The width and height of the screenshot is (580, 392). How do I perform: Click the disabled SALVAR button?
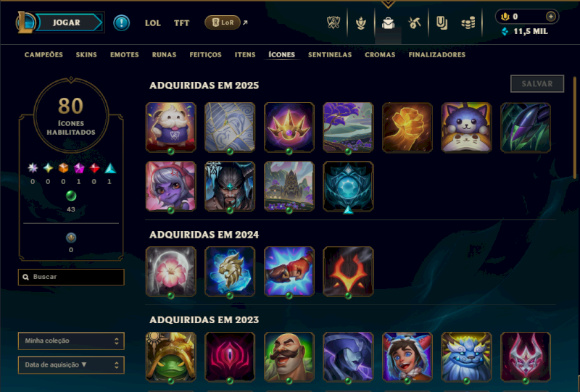pyautogui.click(x=537, y=84)
